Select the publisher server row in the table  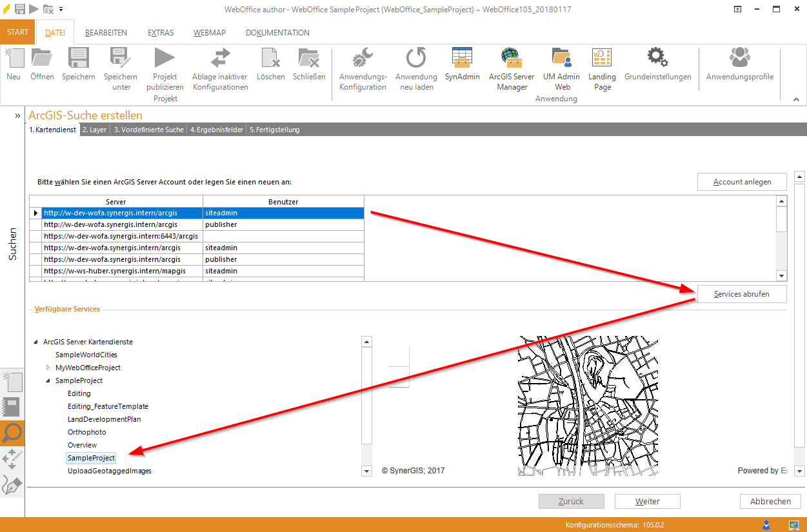[194, 224]
